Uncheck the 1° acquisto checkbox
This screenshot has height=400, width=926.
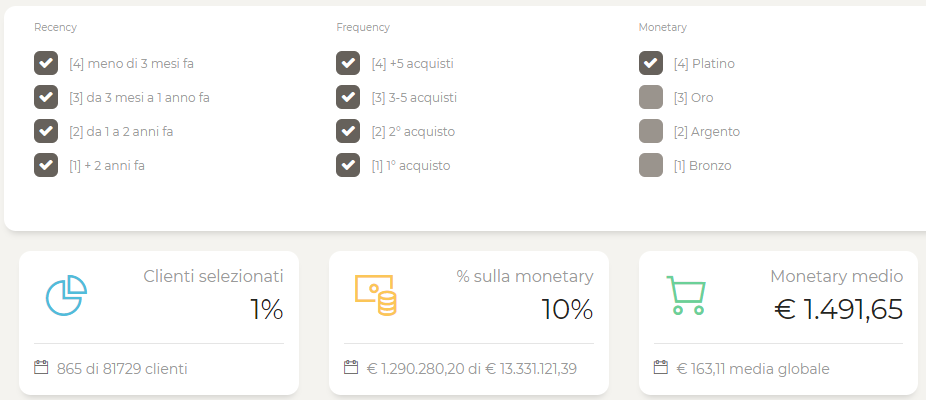tap(348, 165)
